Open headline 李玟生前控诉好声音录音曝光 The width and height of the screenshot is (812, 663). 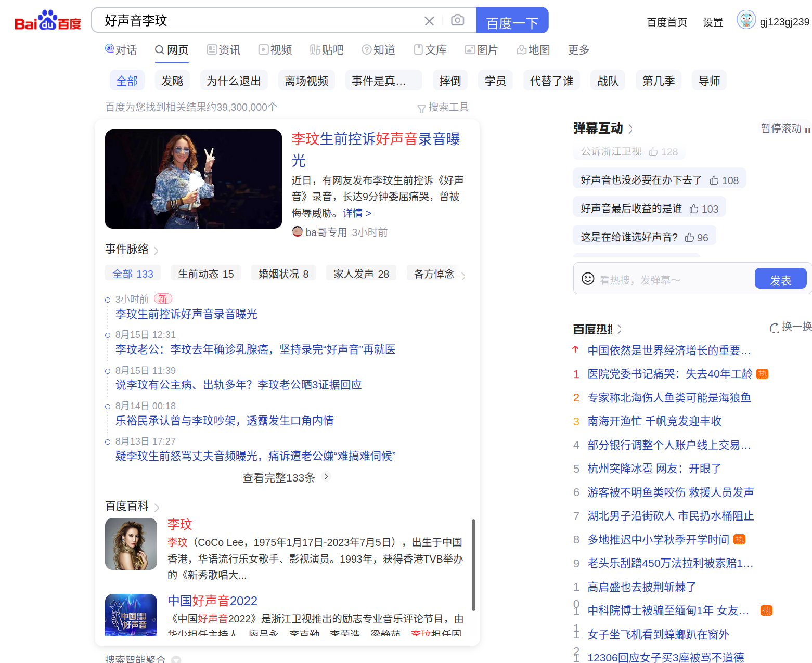(376, 150)
